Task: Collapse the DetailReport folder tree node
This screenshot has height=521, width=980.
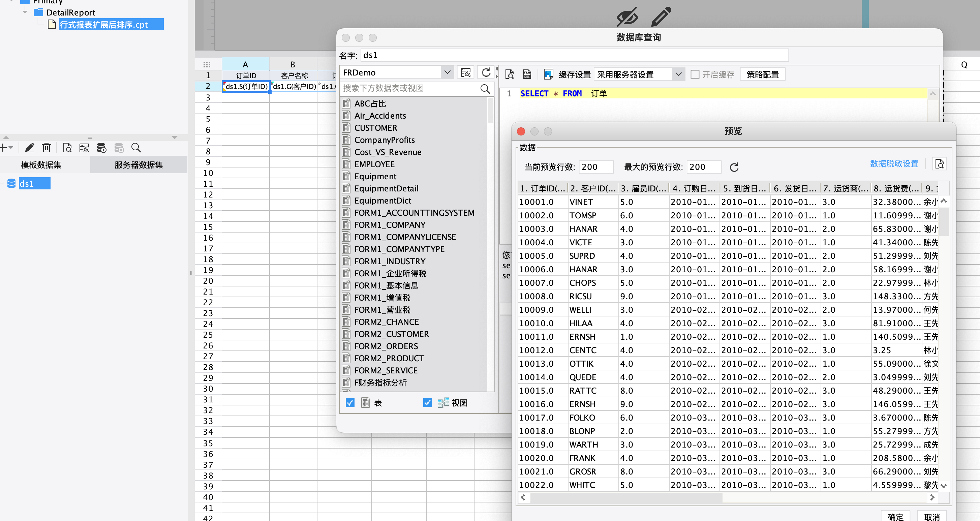Action: [x=25, y=12]
